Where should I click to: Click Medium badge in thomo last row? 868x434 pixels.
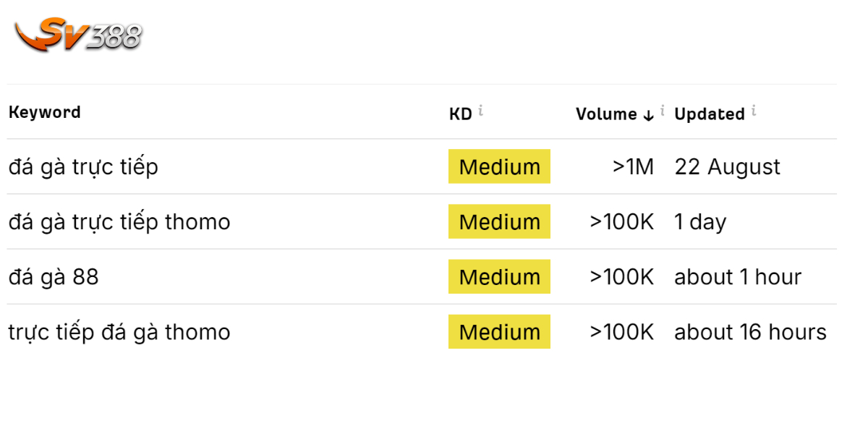[x=499, y=331]
